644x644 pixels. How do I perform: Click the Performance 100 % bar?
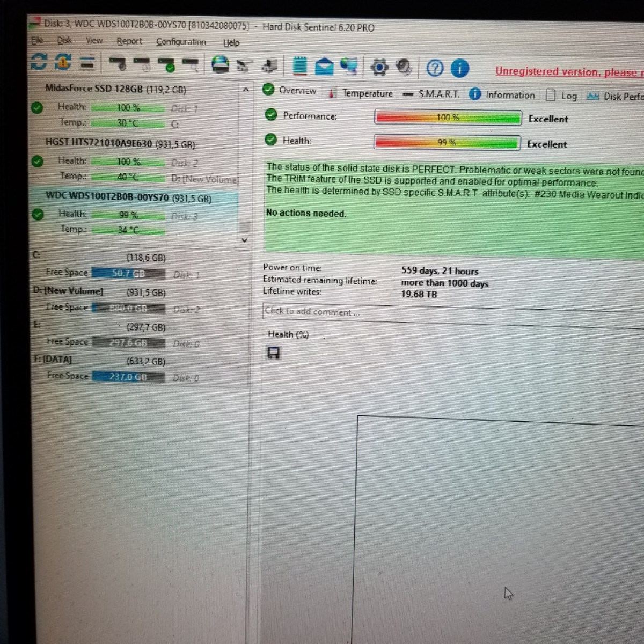pyautogui.click(x=448, y=117)
